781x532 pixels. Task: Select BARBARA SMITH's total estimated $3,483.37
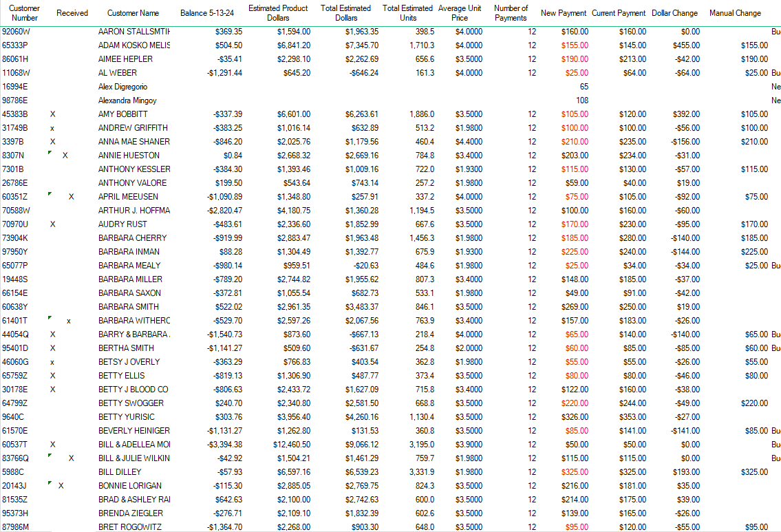pyautogui.click(x=362, y=307)
